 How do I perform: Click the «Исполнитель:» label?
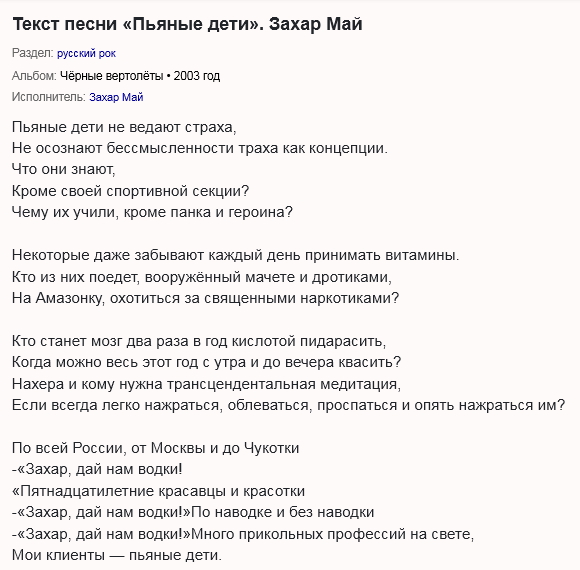[49, 97]
